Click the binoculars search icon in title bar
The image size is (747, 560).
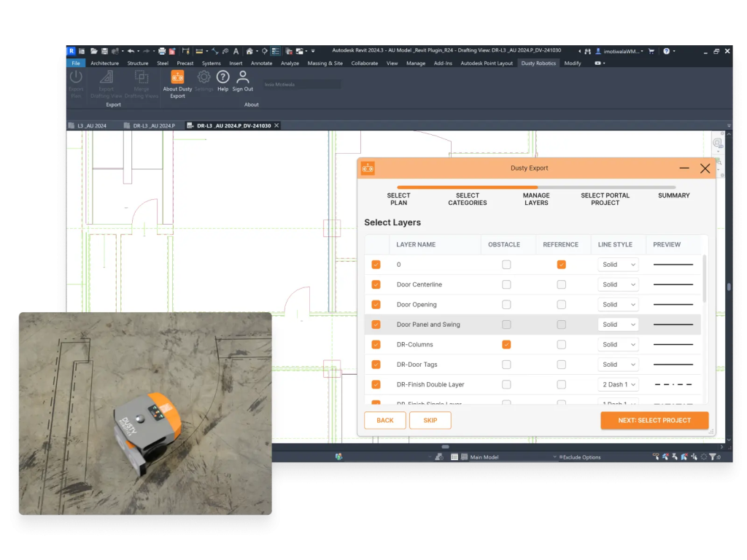588,51
